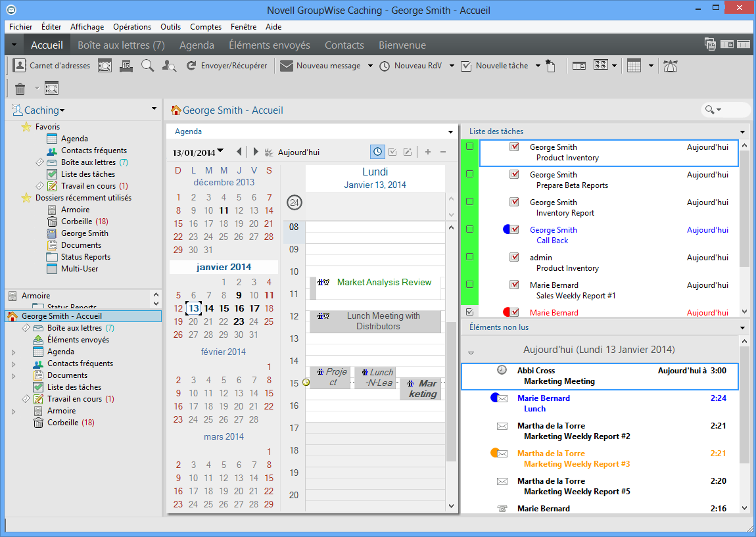Open the Nouveau message dropdown arrow
The image size is (756, 537).
[x=370, y=66]
